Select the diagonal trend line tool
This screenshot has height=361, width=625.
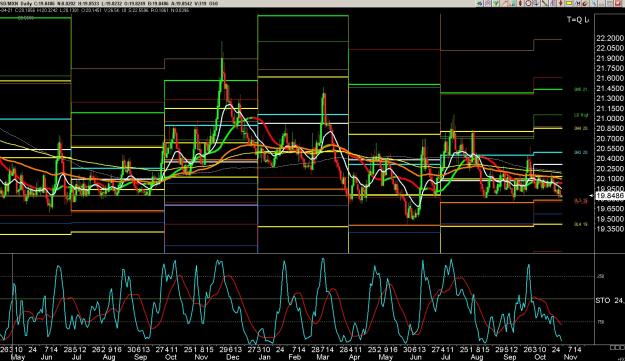pos(544,3)
